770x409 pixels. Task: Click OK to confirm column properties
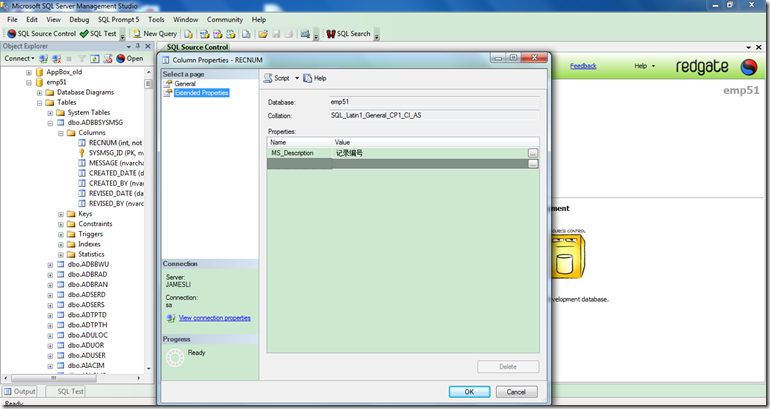coord(469,392)
